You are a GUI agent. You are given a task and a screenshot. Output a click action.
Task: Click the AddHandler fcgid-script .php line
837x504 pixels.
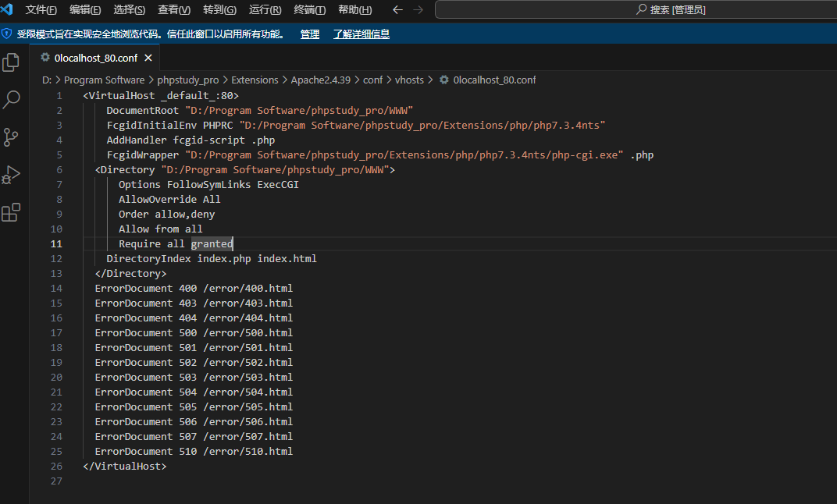click(191, 140)
